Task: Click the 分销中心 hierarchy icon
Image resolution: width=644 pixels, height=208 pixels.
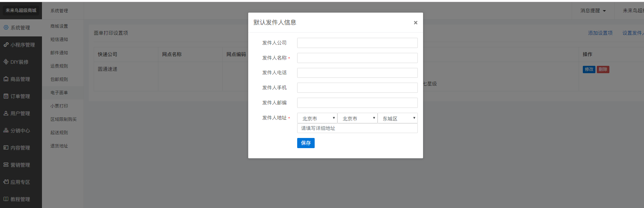Action: 6,131
